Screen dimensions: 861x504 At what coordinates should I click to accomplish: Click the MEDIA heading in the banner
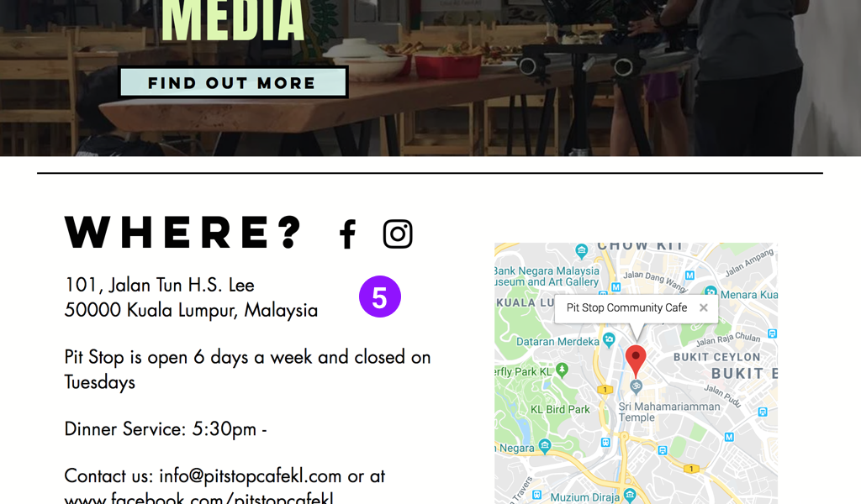tap(233, 20)
